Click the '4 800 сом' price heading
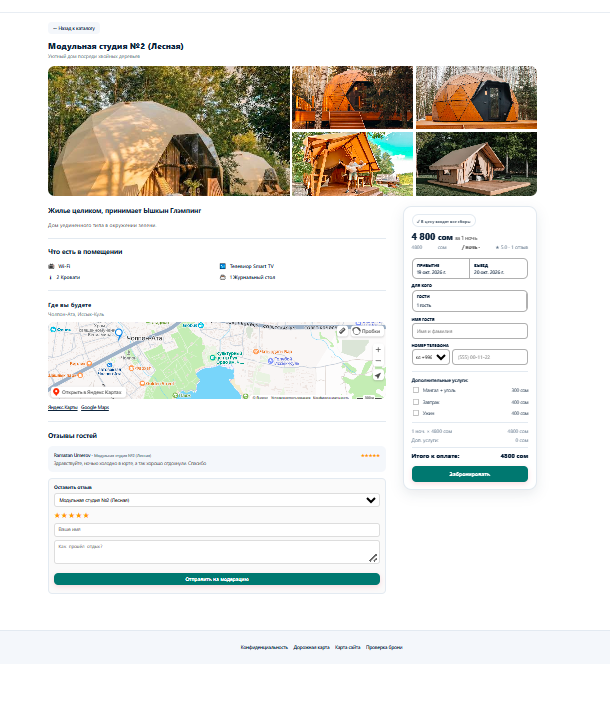This screenshot has height=719, width=610. point(432,237)
